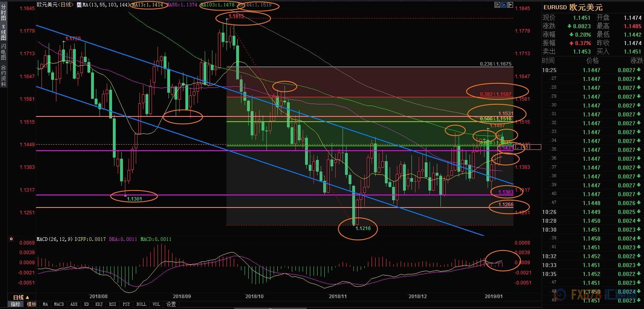The height and width of the screenshot is (309, 644).
Task: Click the vertical axis scale icon at chart top-right
Action: coord(497,5)
